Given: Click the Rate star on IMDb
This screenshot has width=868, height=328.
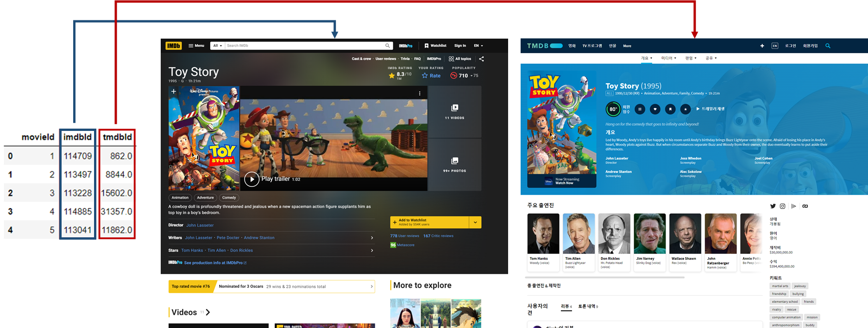Looking at the screenshot, I should 431,75.
